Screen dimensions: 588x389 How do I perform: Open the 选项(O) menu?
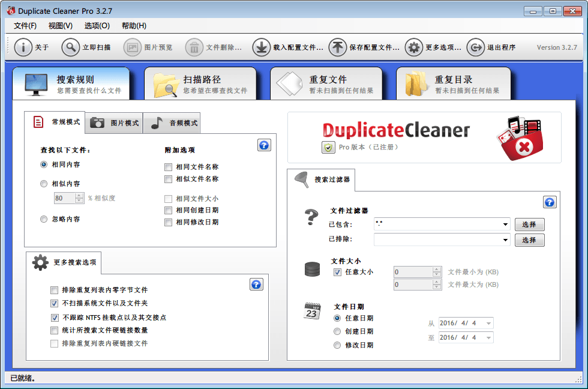tap(97, 26)
